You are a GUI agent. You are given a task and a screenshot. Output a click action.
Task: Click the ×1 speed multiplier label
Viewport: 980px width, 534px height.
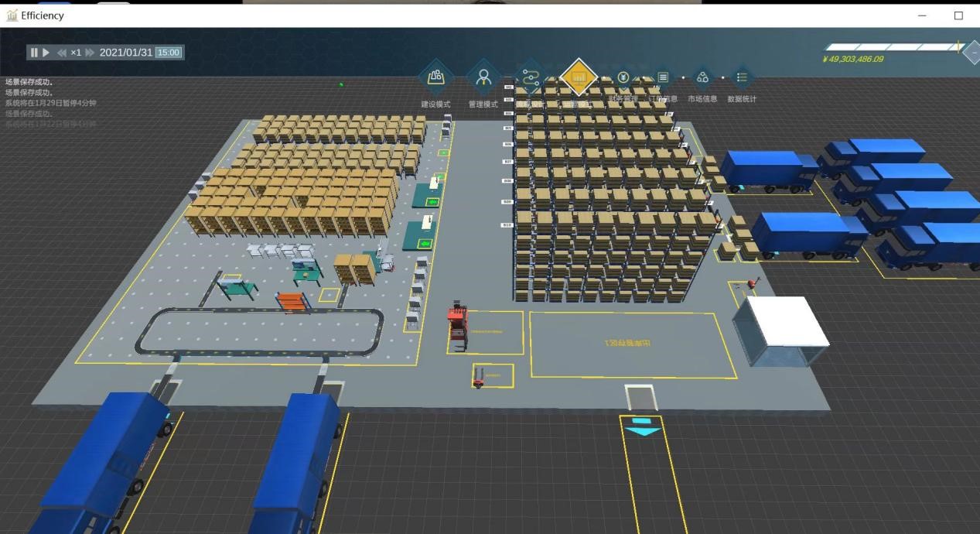[x=76, y=53]
